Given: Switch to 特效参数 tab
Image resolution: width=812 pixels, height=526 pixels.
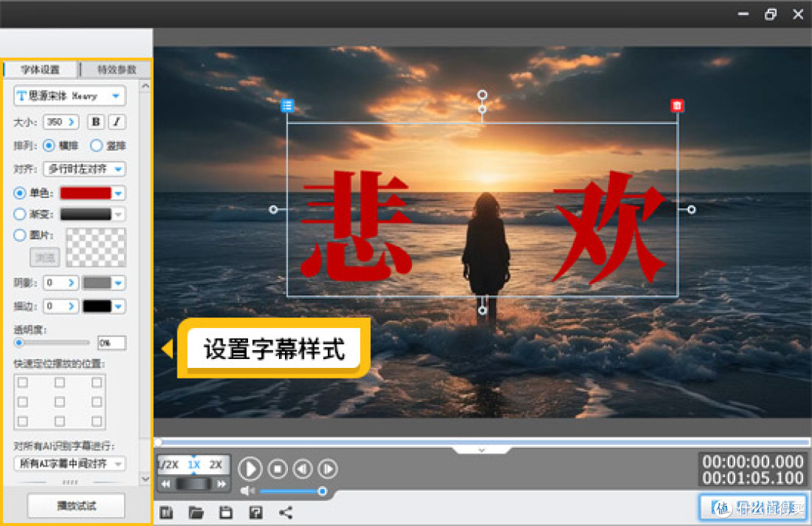Looking at the screenshot, I should [117, 69].
